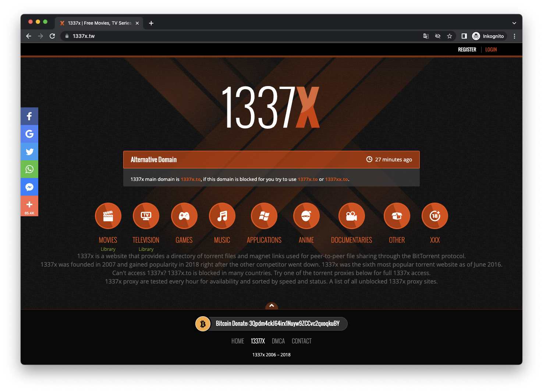Open the Applications category icon
Screen dimensions: 543x392
(x=264, y=216)
